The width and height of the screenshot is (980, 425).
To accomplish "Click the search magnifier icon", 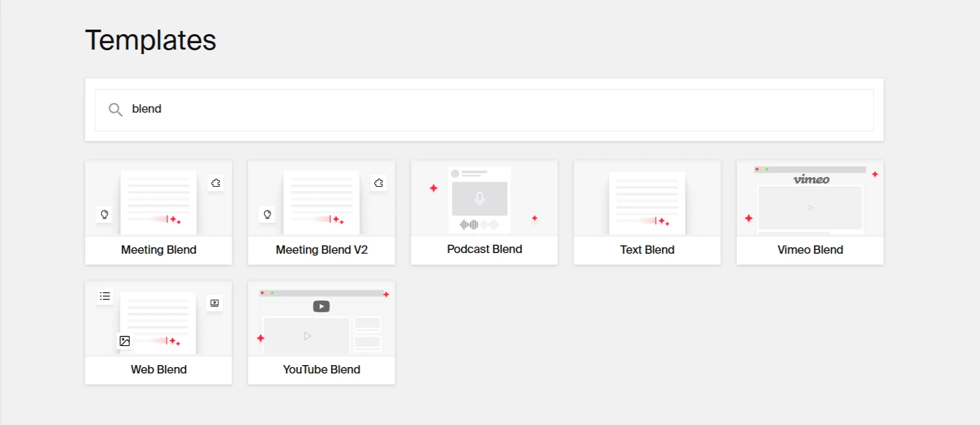I will 115,109.
